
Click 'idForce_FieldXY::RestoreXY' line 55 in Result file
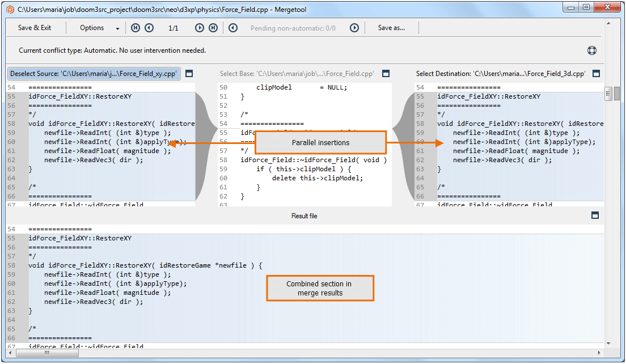pos(80,238)
